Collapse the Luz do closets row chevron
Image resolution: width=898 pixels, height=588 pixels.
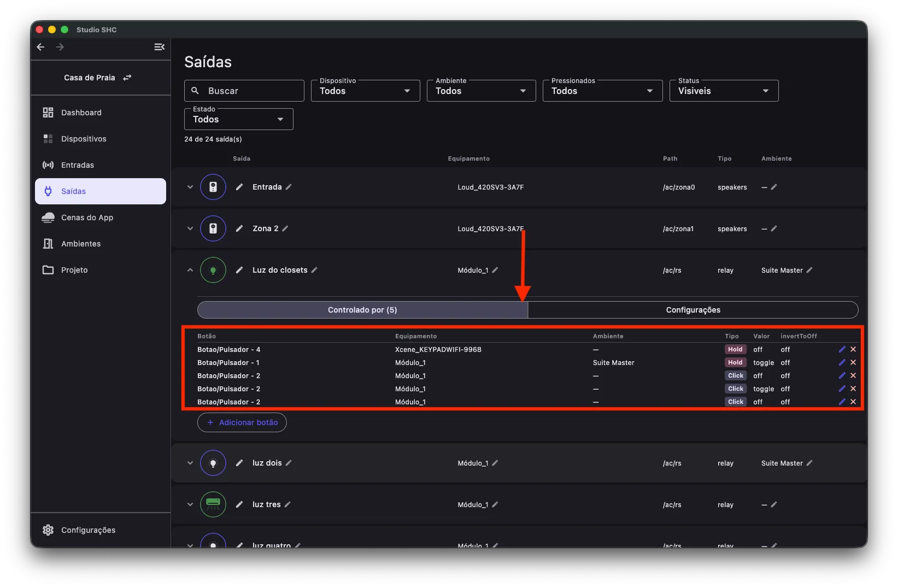point(190,270)
